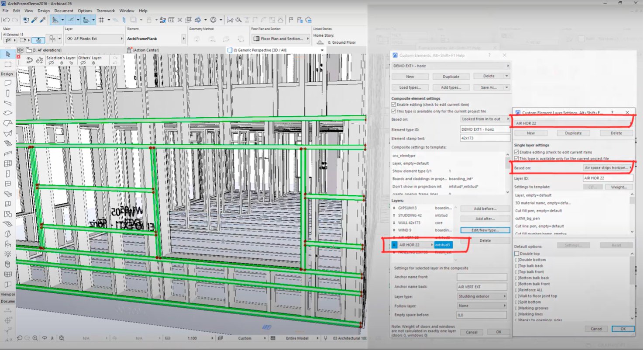
Task: Open the Design menu
Action: pos(43,10)
